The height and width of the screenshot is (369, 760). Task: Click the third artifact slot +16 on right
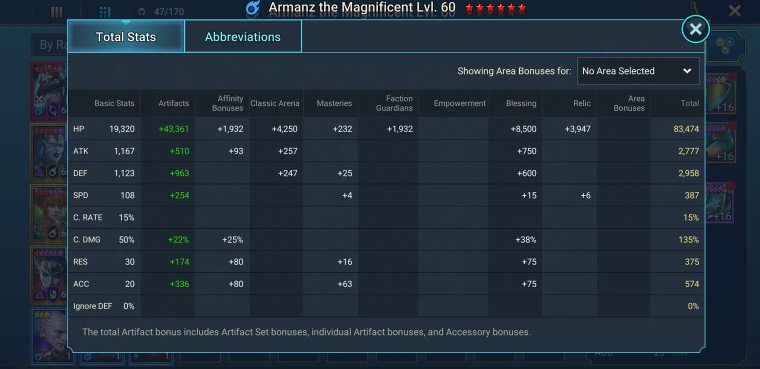coord(721,202)
